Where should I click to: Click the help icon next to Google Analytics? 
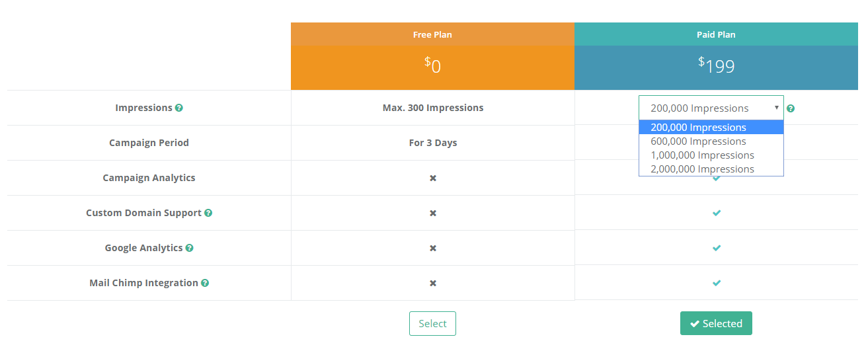point(190,248)
